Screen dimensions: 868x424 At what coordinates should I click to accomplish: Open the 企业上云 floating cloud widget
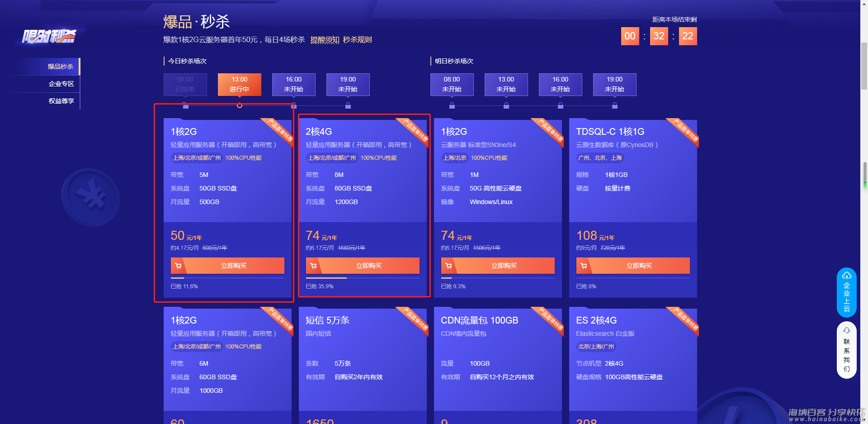(846, 292)
